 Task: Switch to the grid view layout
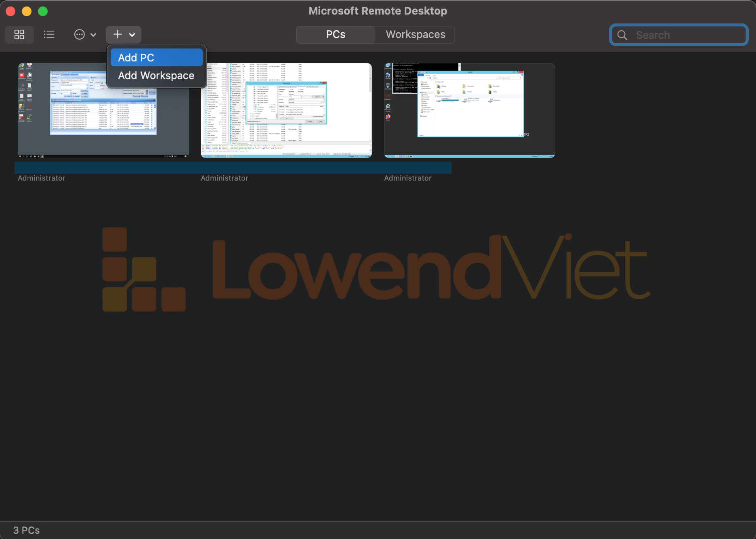coord(19,35)
